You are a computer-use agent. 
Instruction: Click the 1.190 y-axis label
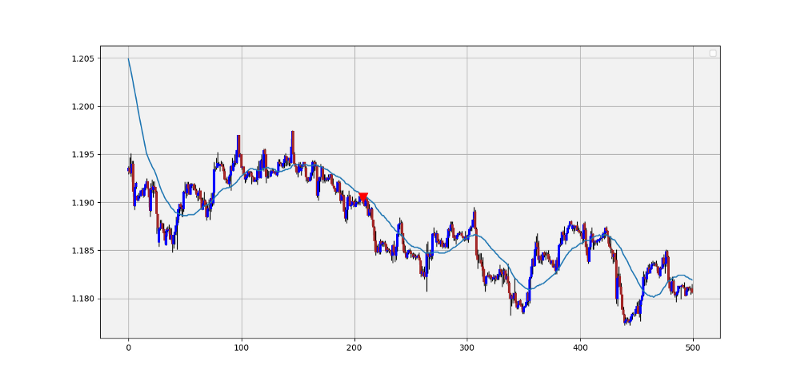(x=84, y=202)
